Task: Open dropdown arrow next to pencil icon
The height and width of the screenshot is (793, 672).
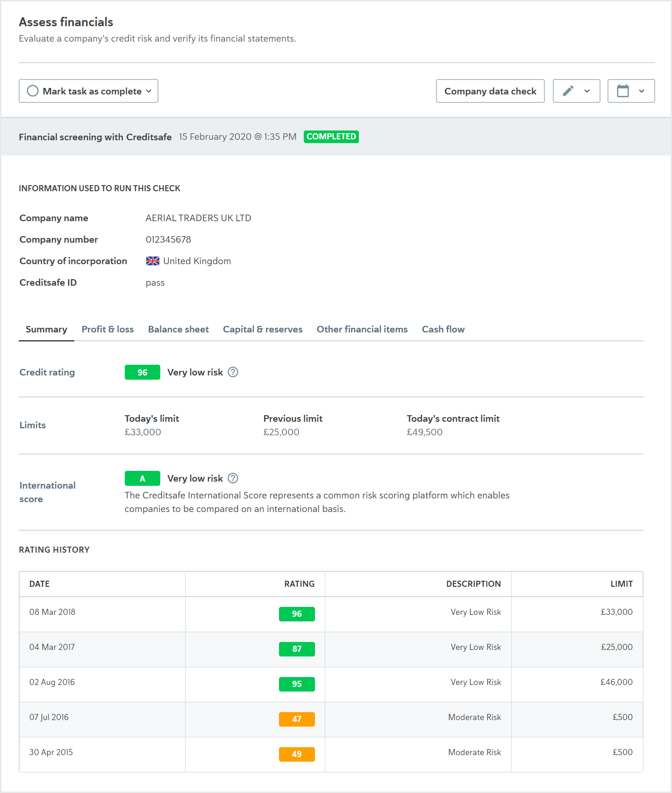Action: tap(587, 91)
